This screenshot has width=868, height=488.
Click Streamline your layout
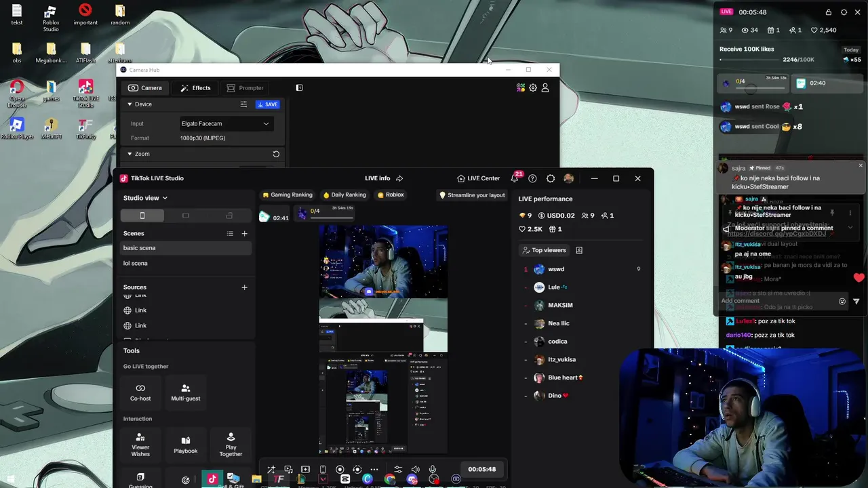point(472,195)
